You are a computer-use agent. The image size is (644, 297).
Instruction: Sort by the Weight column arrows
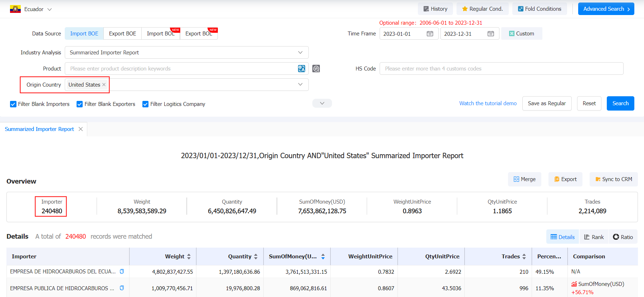click(x=189, y=257)
